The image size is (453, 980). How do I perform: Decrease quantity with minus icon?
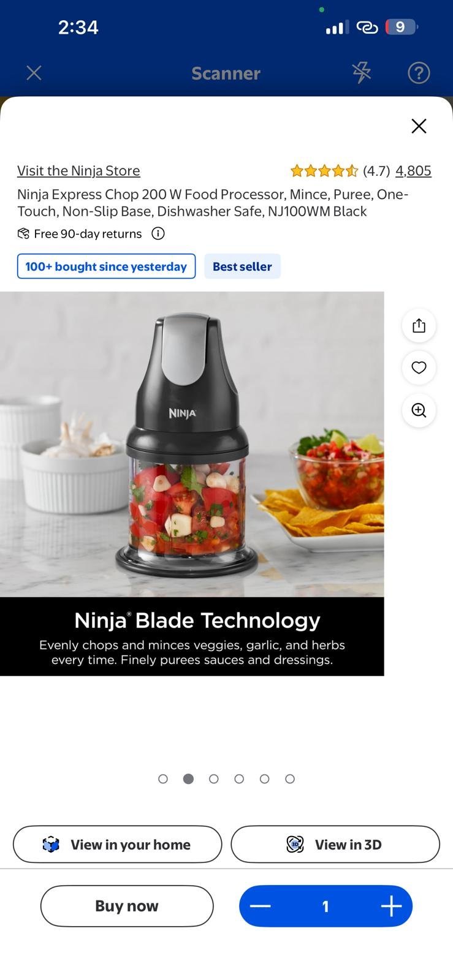(x=261, y=906)
